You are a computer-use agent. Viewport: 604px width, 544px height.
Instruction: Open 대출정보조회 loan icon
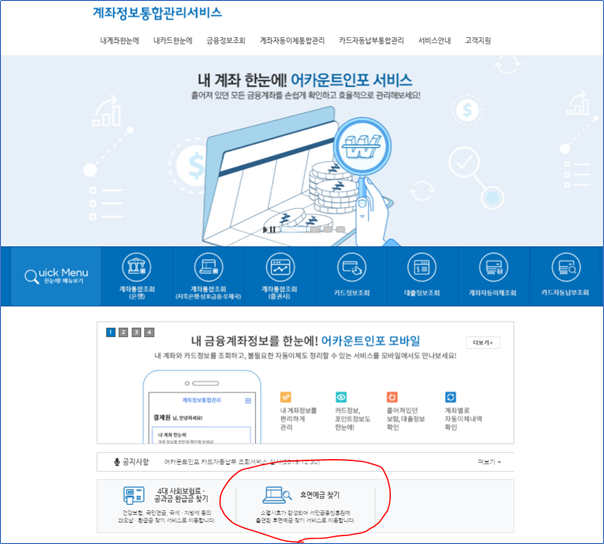click(422, 267)
